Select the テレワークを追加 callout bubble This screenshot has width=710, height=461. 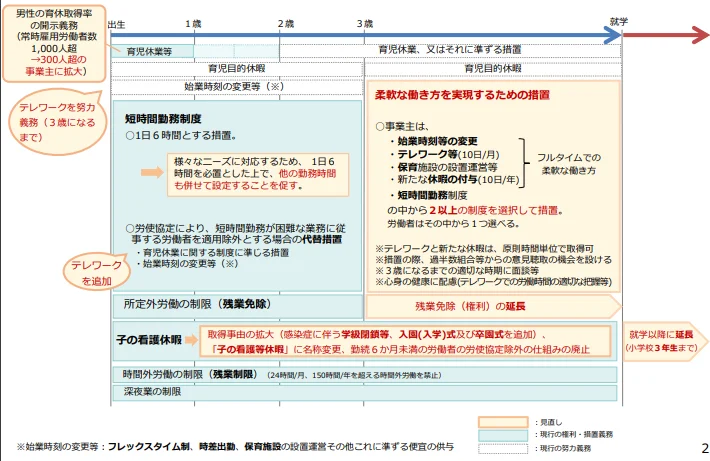[88, 273]
